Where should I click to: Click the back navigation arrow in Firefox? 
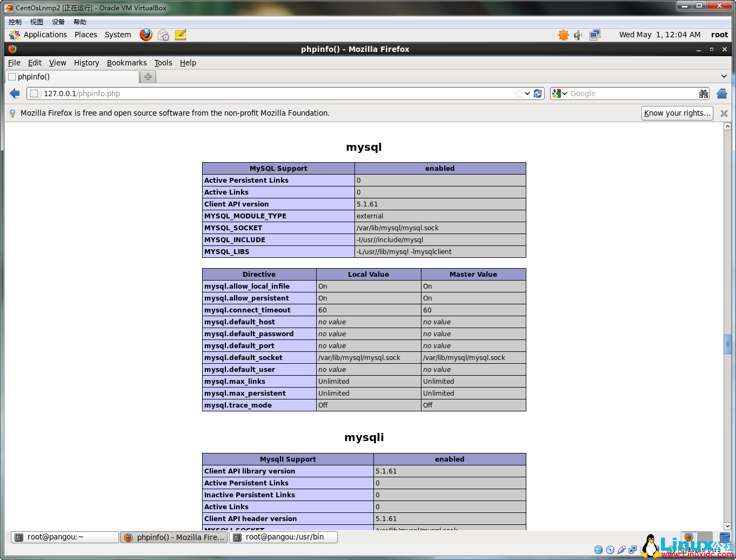tap(15, 93)
